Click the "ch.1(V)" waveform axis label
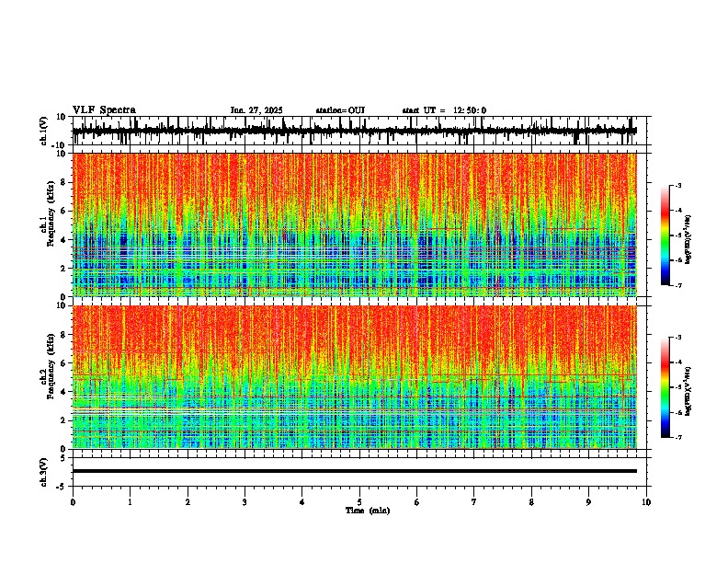This screenshot has height=563, width=728. (44, 131)
